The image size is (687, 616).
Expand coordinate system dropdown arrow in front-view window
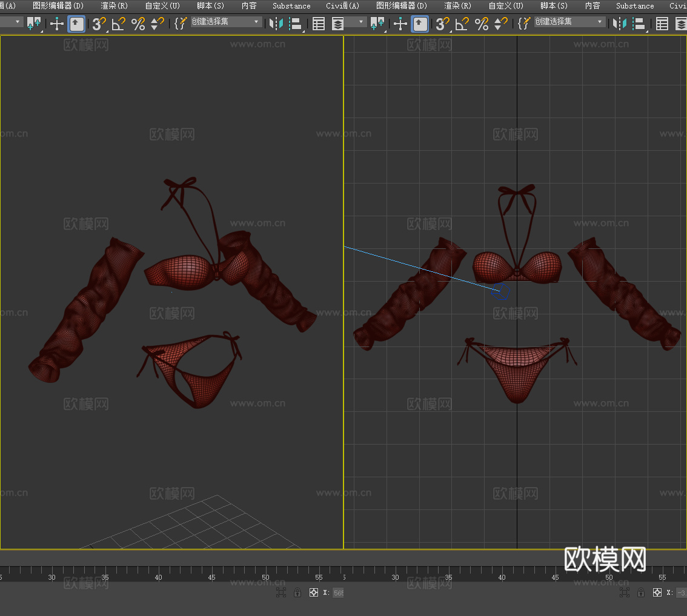(361, 21)
